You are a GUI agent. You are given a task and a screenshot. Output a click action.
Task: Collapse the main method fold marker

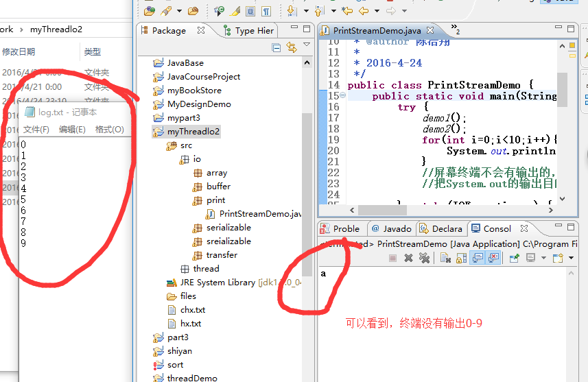(x=342, y=95)
